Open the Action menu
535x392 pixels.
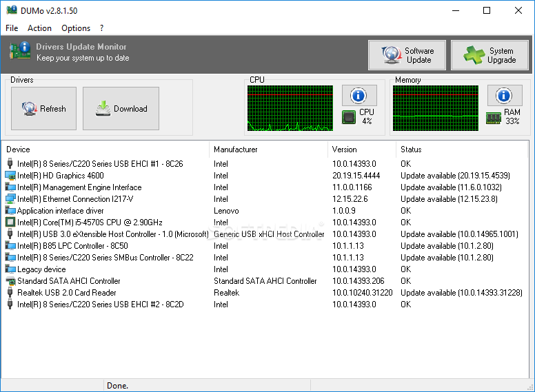click(39, 28)
